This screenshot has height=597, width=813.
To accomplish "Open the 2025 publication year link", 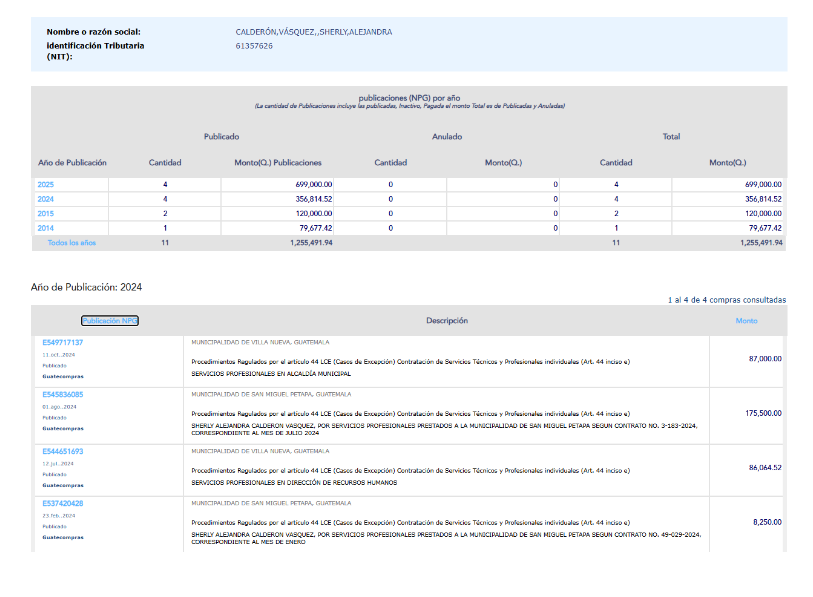I will (x=46, y=185).
